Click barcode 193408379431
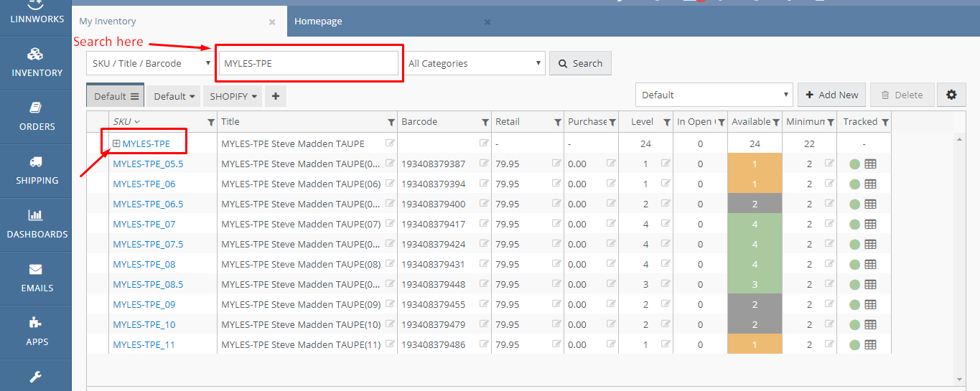 [x=433, y=264]
